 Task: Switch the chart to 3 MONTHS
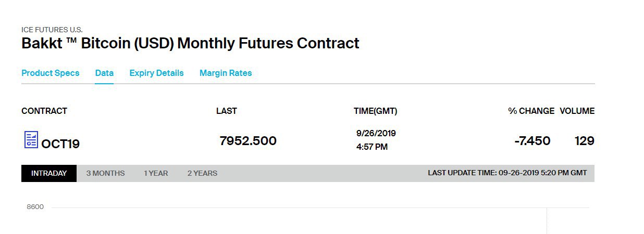coord(105,173)
